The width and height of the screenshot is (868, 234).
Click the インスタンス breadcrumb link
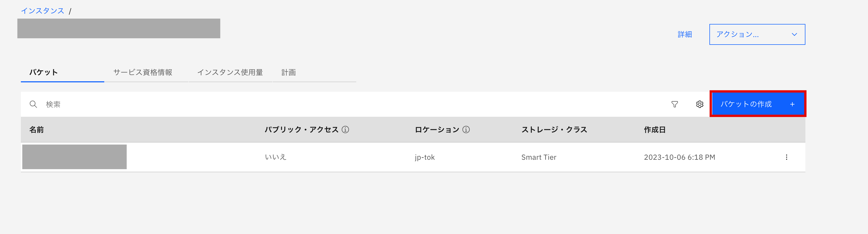[x=42, y=10]
